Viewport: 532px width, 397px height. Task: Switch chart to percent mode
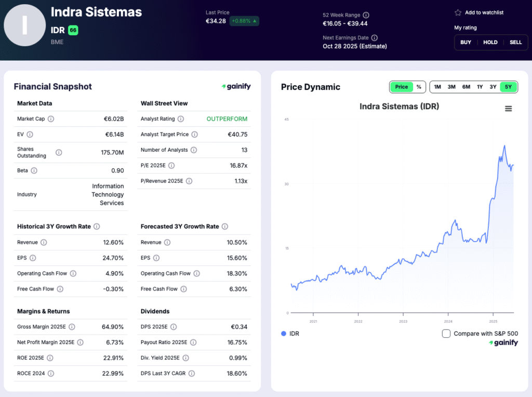419,87
